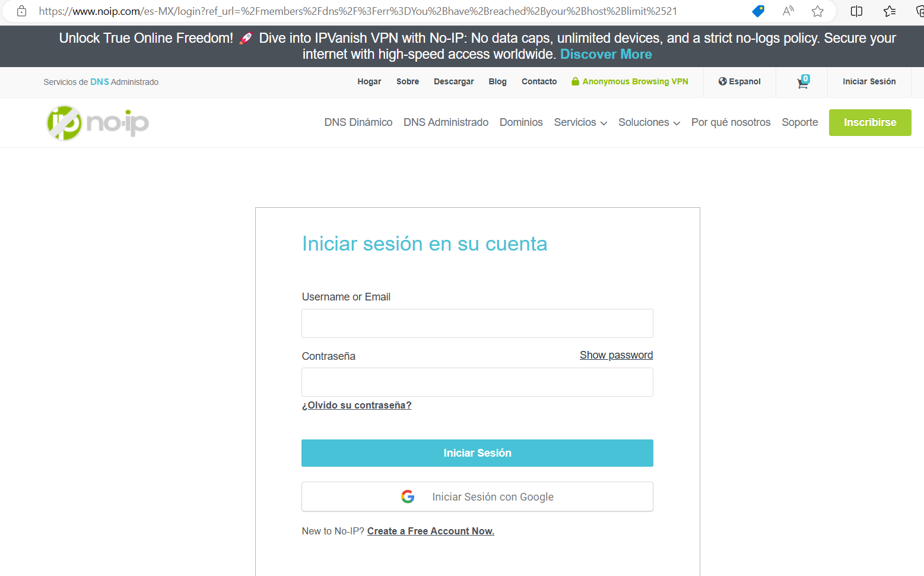This screenshot has height=576, width=924.
Task: Click the green Inscribirse button
Action: point(870,122)
